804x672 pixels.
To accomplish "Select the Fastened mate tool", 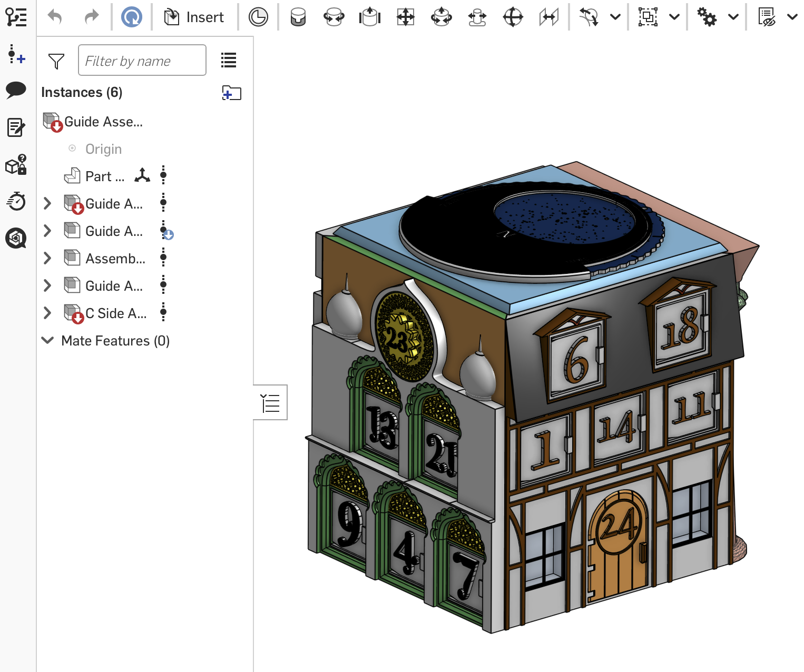I will (298, 17).
